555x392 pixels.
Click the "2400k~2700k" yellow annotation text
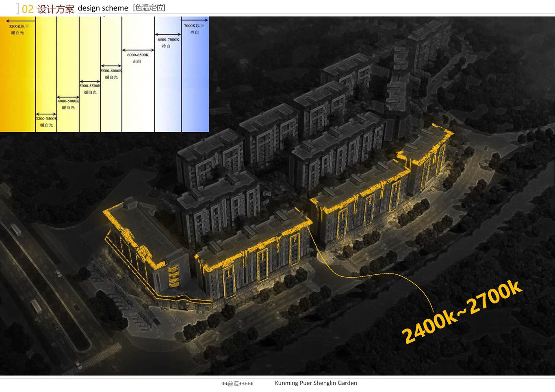(x=462, y=312)
